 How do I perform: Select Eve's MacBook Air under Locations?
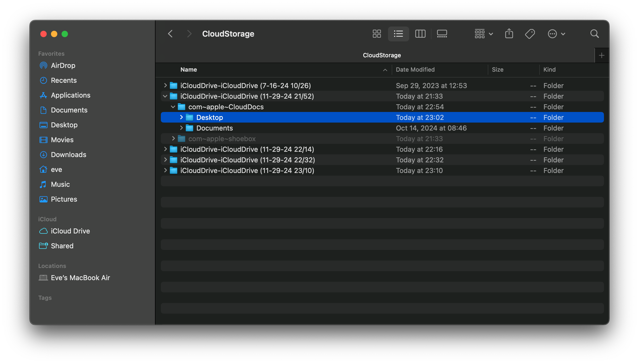[x=80, y=278]
